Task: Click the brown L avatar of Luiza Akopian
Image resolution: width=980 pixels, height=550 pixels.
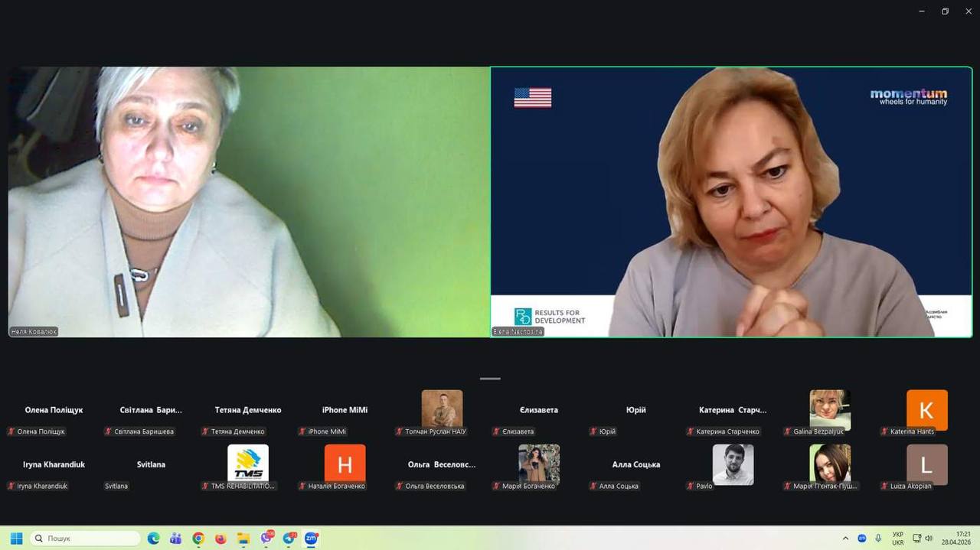Action: 927,464
